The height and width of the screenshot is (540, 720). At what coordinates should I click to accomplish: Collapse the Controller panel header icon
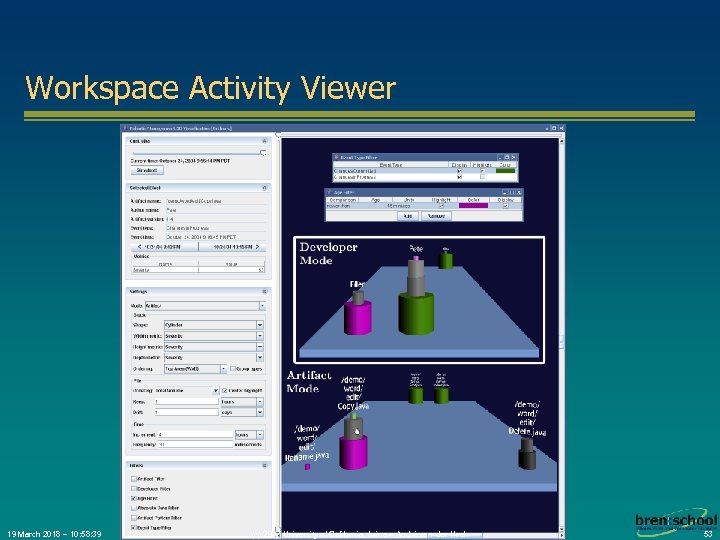264,141
